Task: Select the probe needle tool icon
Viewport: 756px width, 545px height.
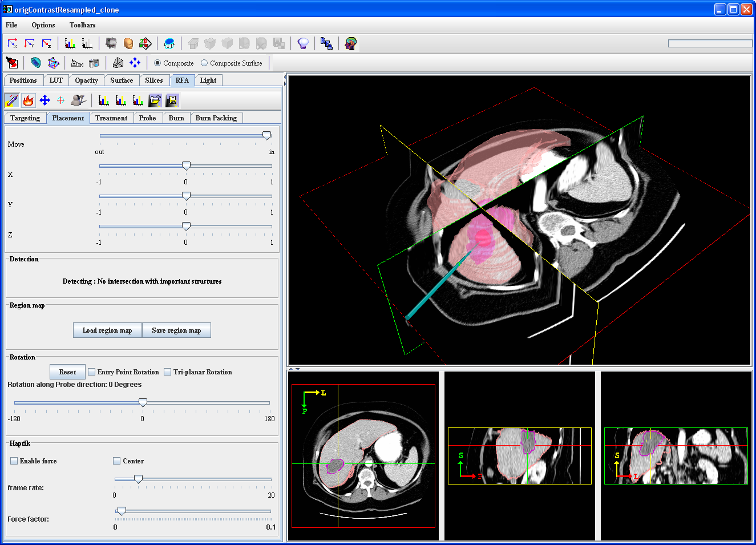Action: coord(11,100)
